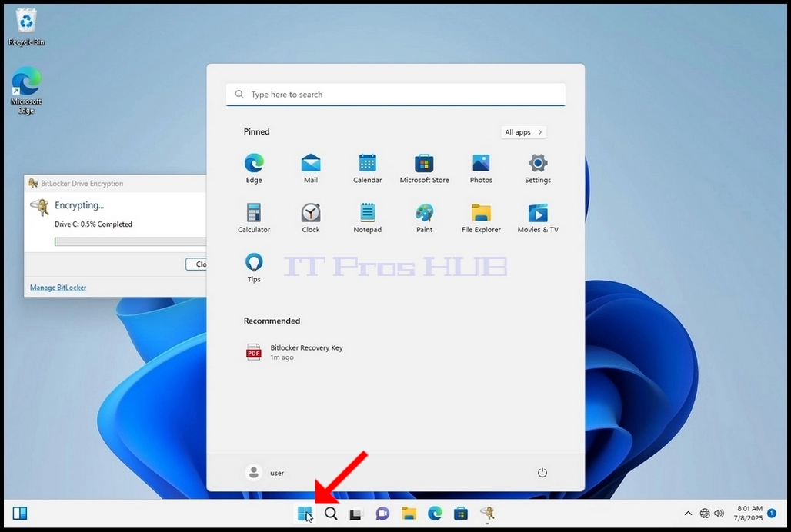The height and width of the screenshot is (532, 791).
Task: Open Microsoft Store pinned app
Action: coord(424,169)
